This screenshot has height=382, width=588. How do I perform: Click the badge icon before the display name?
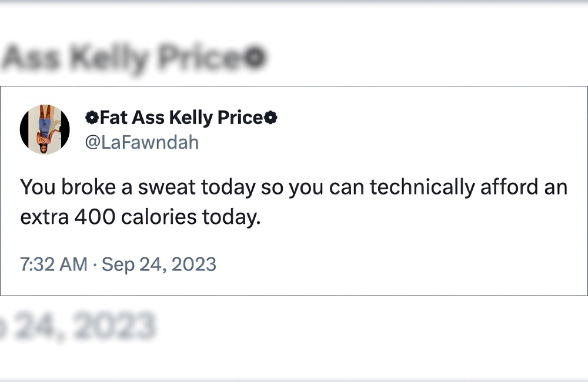point(92,118)
